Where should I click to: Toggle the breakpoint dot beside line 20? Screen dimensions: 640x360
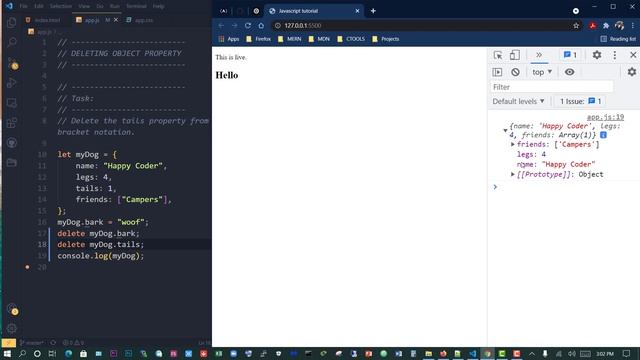27,267
